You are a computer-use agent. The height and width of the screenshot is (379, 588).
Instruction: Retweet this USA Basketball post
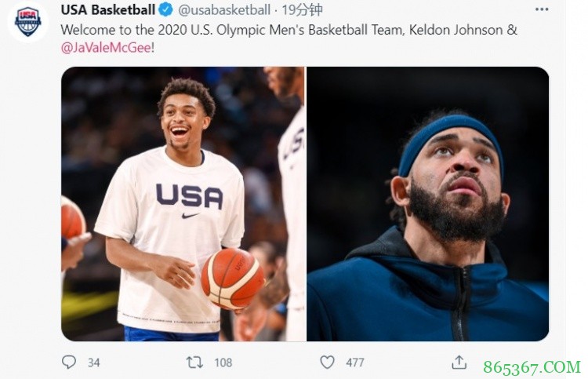194,362
